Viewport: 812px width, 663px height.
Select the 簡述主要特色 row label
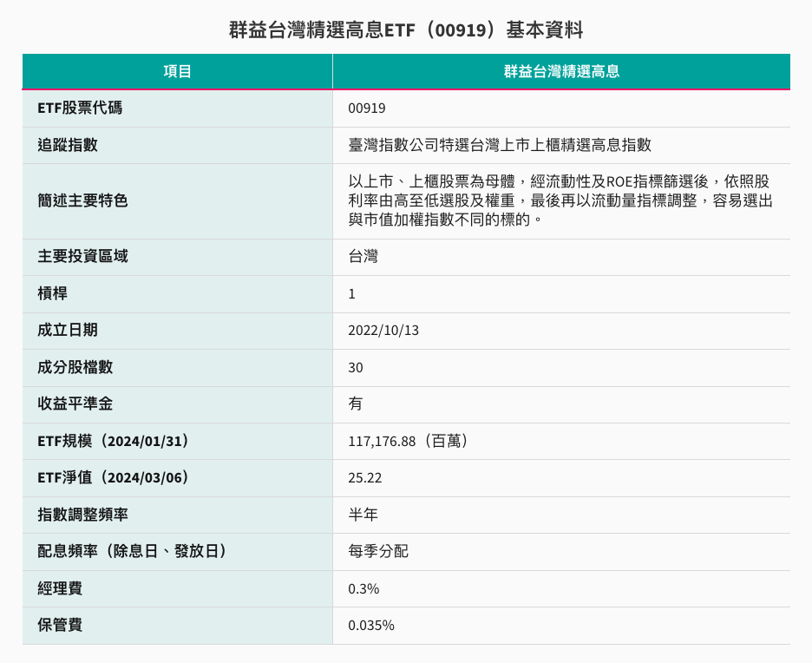tap(82, 201)
